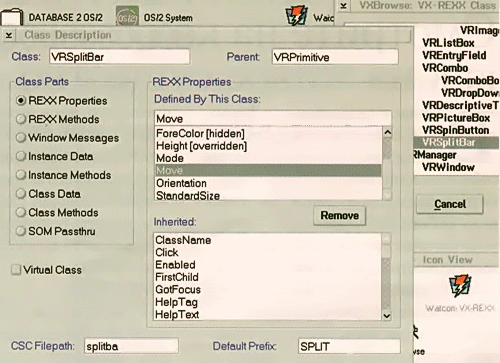Viewport: 500px width, 363px height.
Task: Select VRWindow in the VXBrowse class tree
Action: coord(448,167)
